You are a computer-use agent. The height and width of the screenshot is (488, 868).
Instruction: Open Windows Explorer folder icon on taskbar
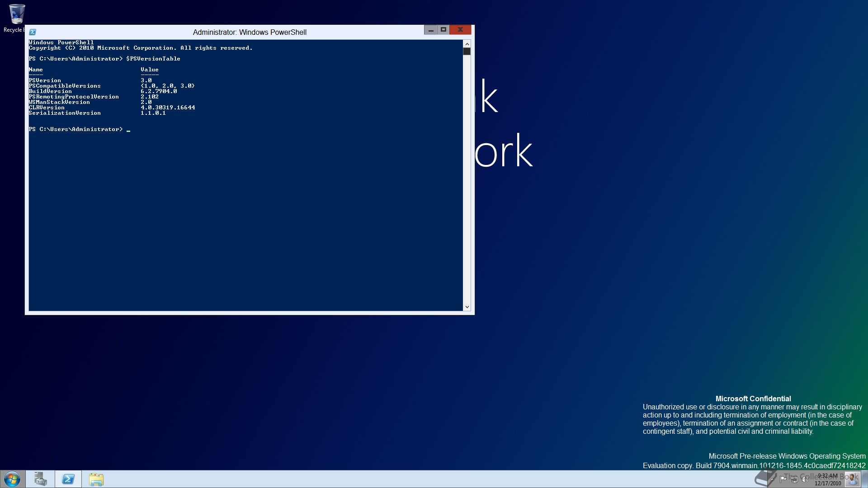pos(96,479)
